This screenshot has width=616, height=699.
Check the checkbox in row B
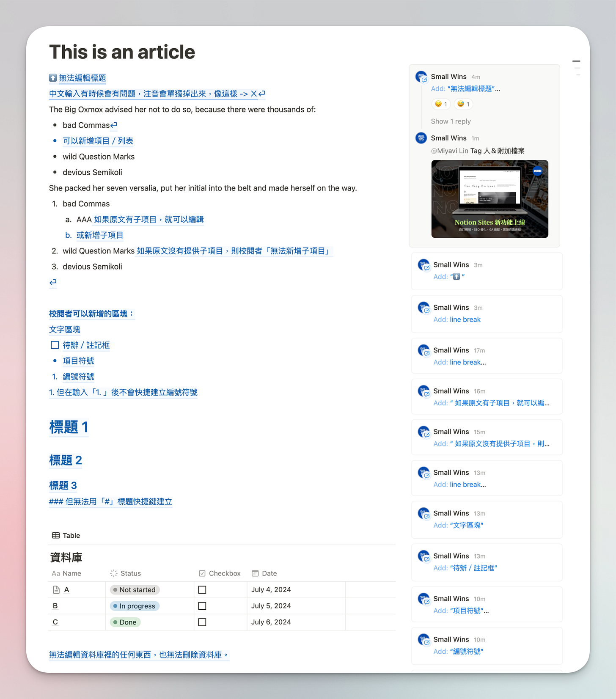coord(202,606)
